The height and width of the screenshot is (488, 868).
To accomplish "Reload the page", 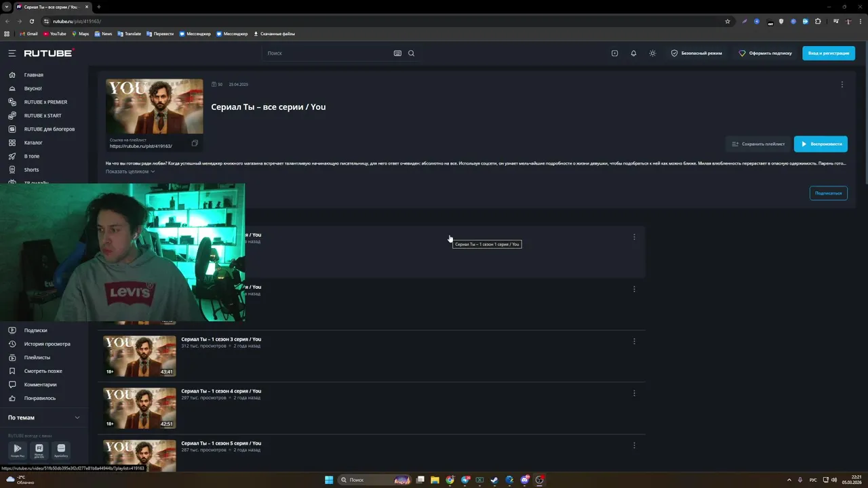I will coord(31,21).
